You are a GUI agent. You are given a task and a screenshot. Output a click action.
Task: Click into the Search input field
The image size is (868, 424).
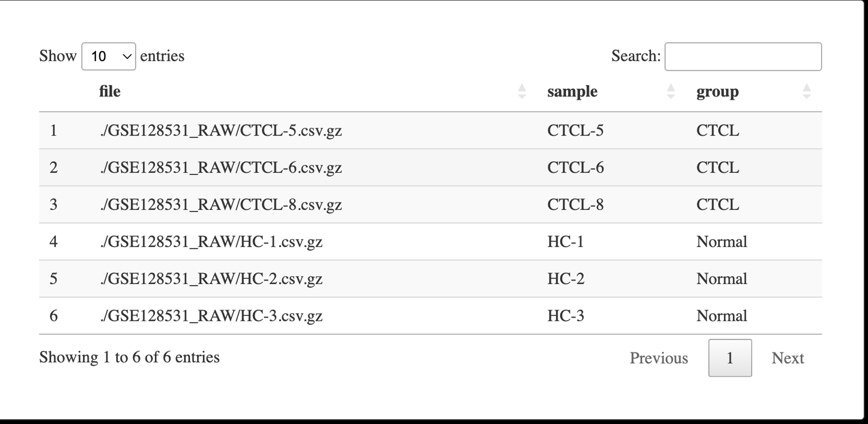pyautogui.click(x=743, y=56)
